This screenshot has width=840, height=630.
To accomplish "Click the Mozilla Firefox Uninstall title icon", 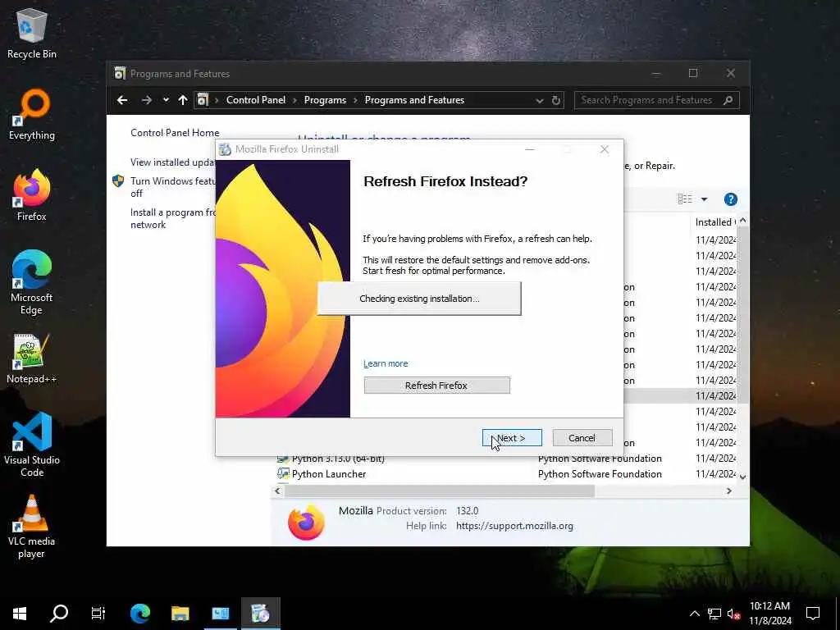I will pos(225,149).
